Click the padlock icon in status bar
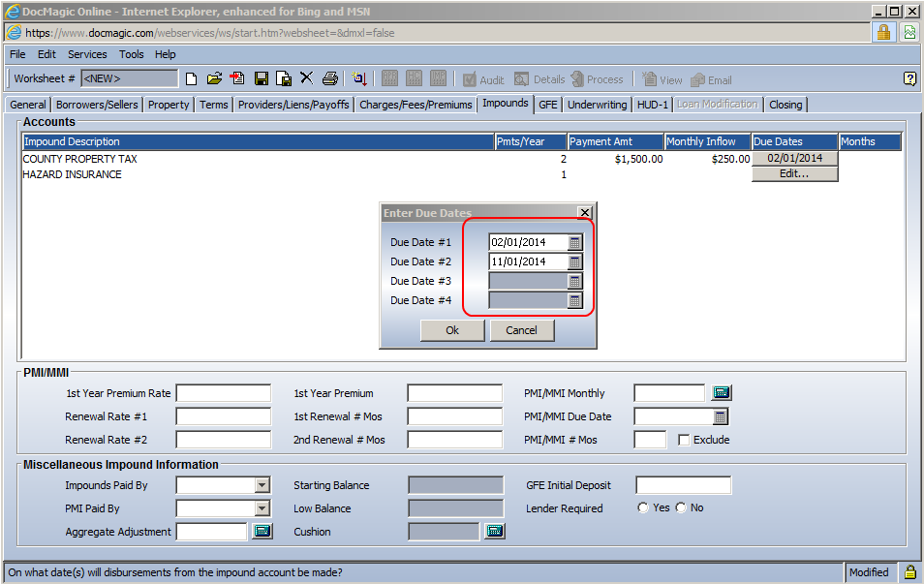This screenshot has height=584, width=924. (910, 571)
